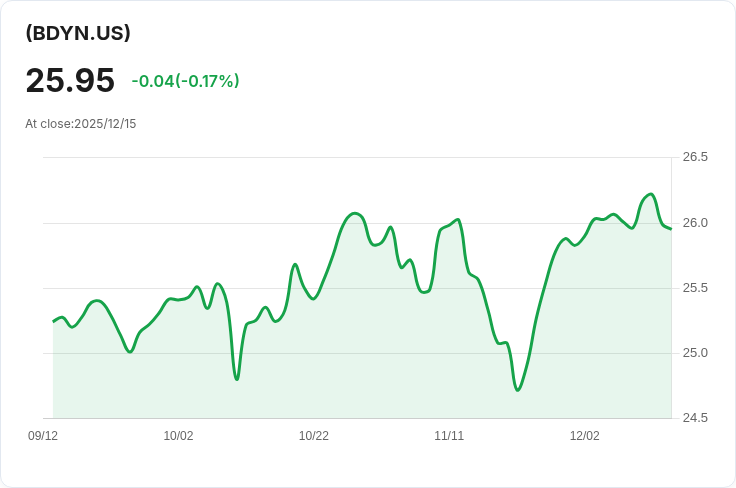
Task: Click the 12/02 x-axis date label
Action: click(x=585, y=436)
